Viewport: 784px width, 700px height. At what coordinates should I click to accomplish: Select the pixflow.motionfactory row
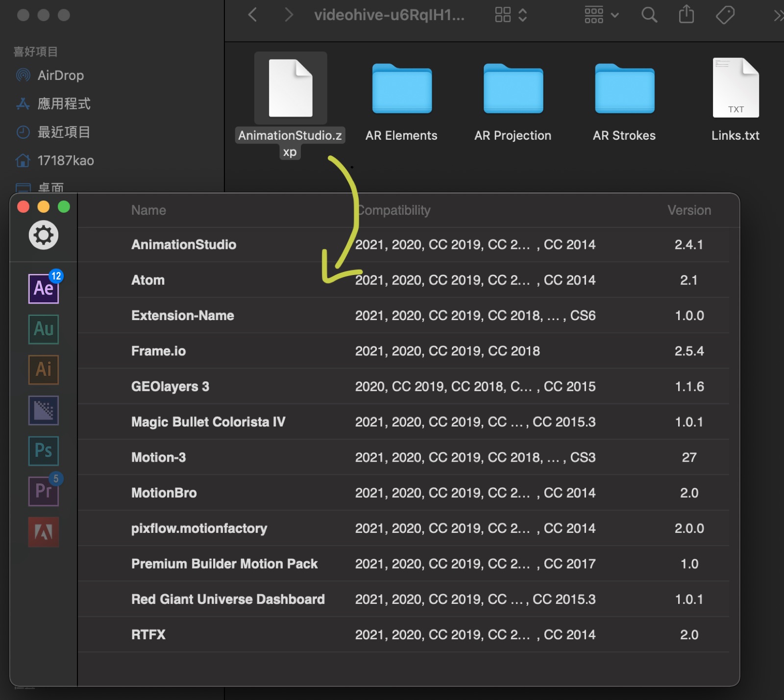pos(403,528)
